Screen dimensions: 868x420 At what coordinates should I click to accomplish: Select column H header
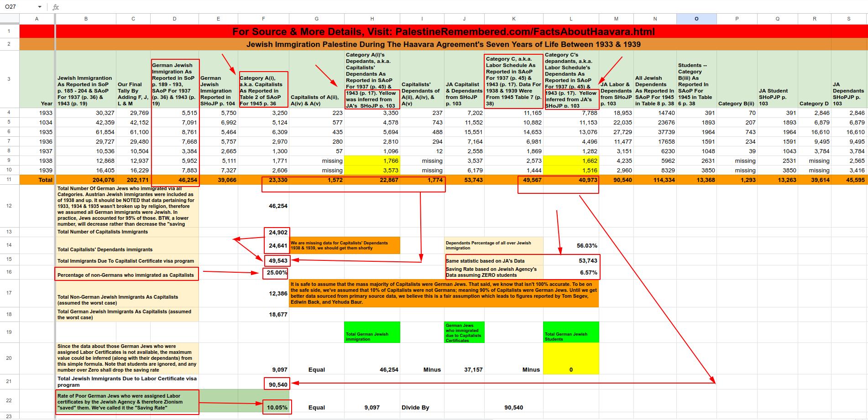(372, 19)
